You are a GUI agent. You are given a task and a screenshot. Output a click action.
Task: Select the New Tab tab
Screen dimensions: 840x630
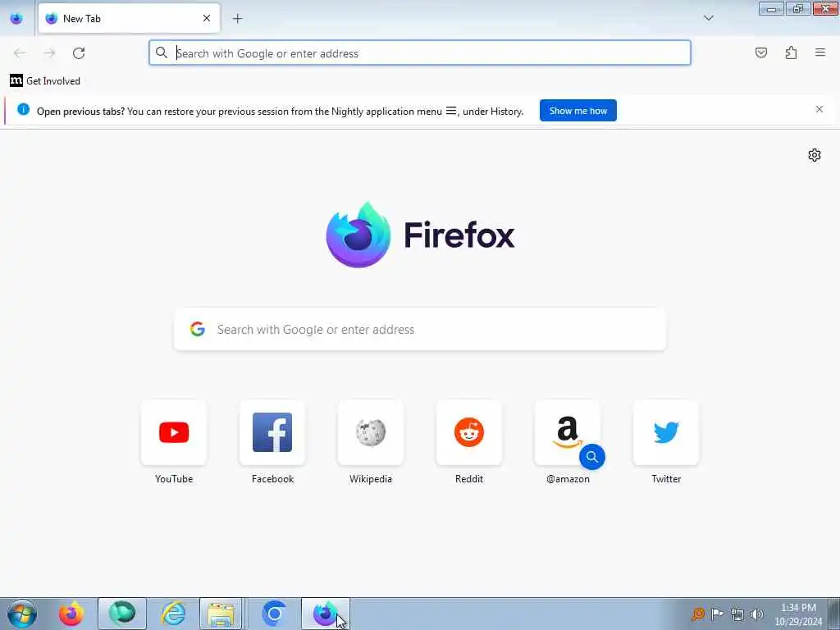(x=129, y=19)
